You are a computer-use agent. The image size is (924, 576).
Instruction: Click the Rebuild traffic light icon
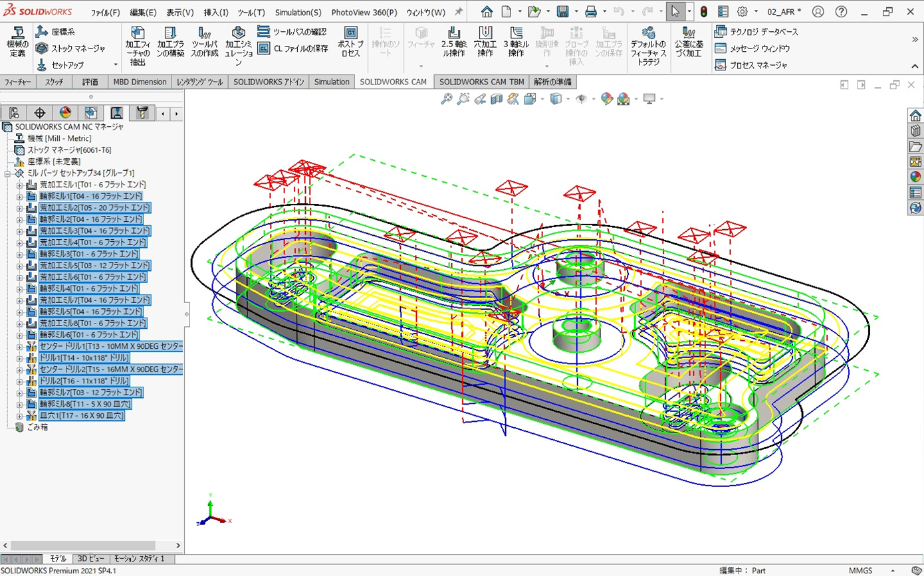(704, 11)
